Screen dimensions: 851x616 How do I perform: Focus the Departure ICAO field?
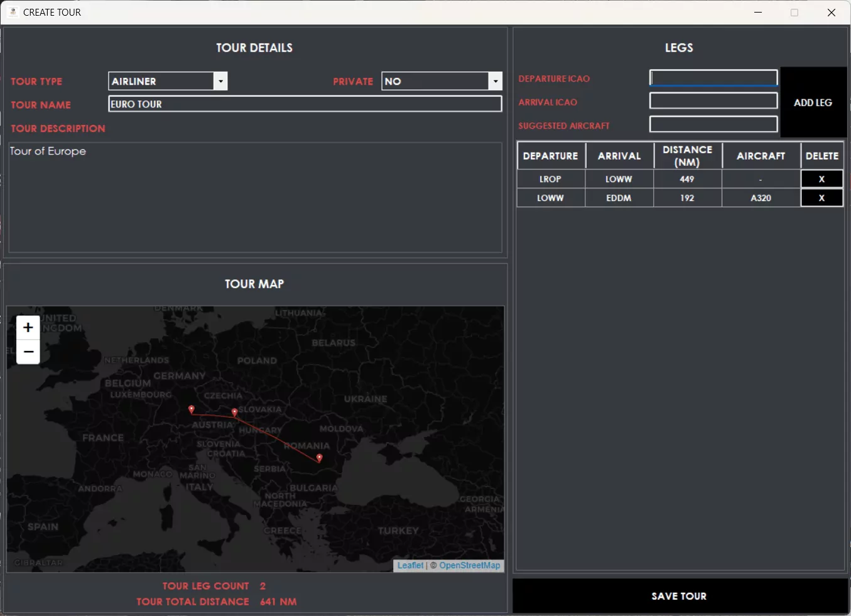point(713,78)
